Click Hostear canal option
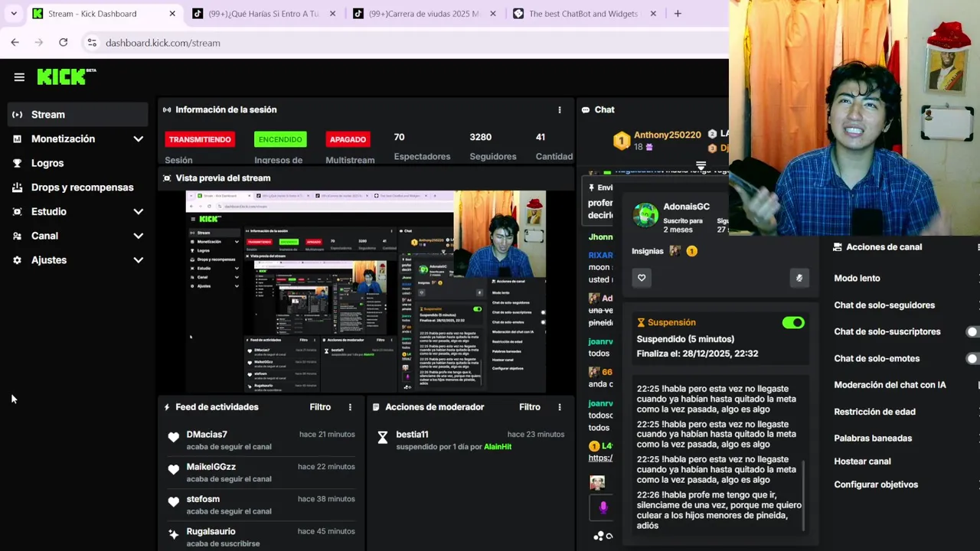The image size is (980, 551). coord(862,461)
